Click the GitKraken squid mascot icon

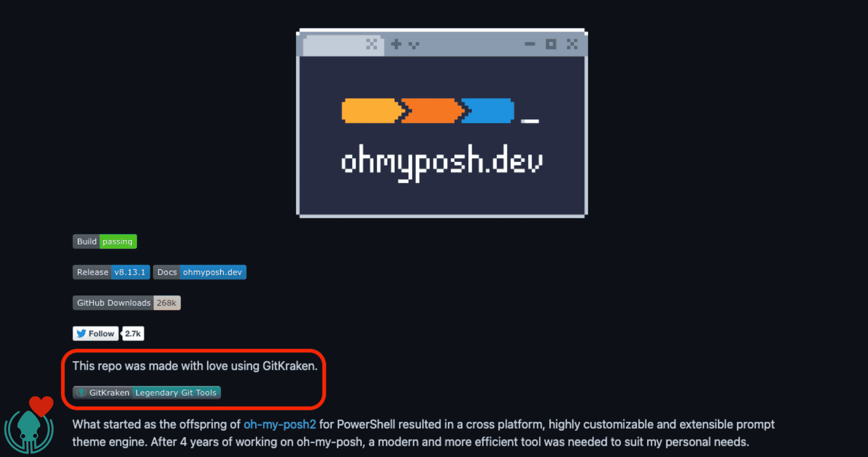coord(29,431)
